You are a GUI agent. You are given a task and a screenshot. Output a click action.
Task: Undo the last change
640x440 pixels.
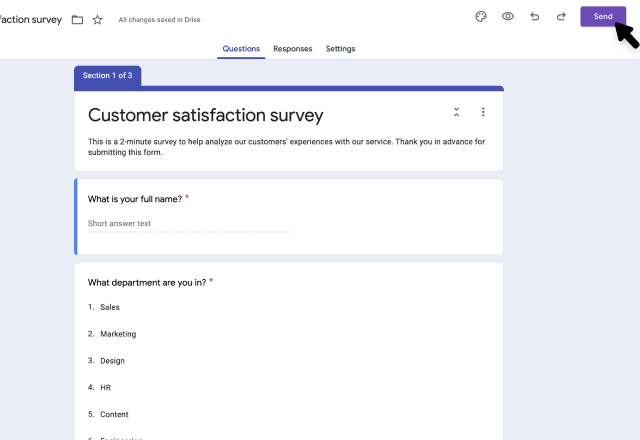534,16
